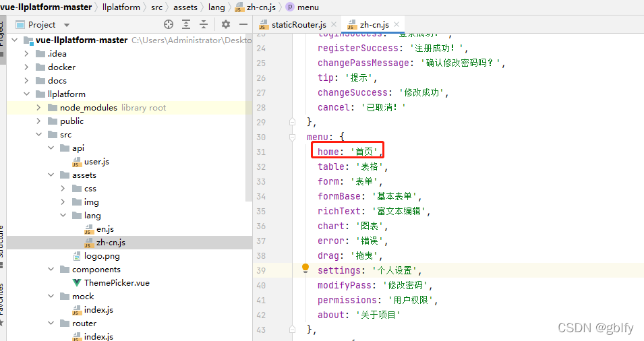Click the settings key on line 39
The image size is (644, 341).
[x=339, y=270]
